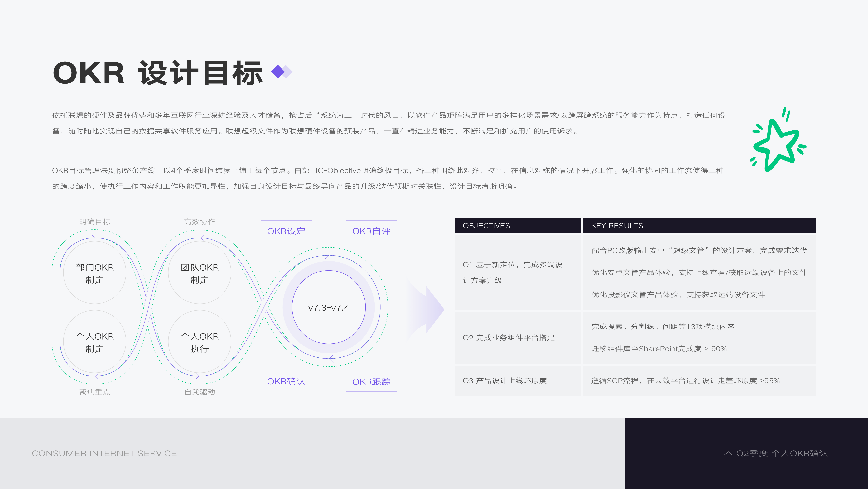Image resolution: width=868 pixels, height=489 pixels.
Task: Click the OKR确认 box
Action: point(286,381)
